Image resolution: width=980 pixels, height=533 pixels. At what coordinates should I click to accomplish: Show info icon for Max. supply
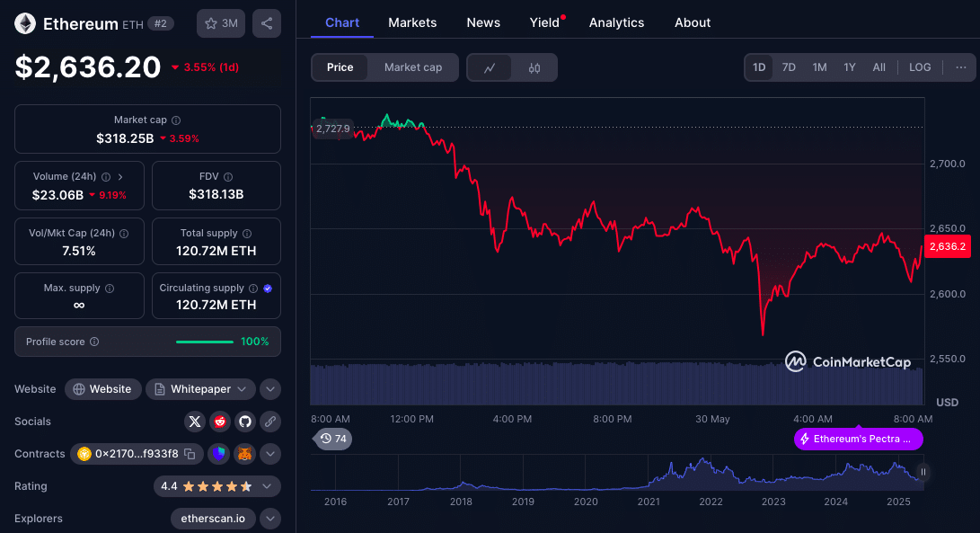coord(110,289)
